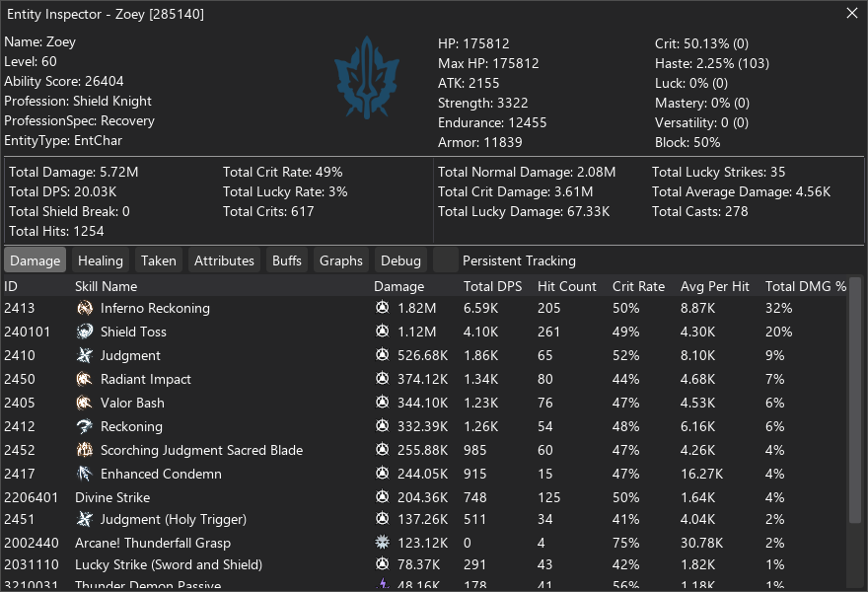Click the Inferno Reckoning skill icon
Screen dimensions: 868x592
click(x=84, y=308)
